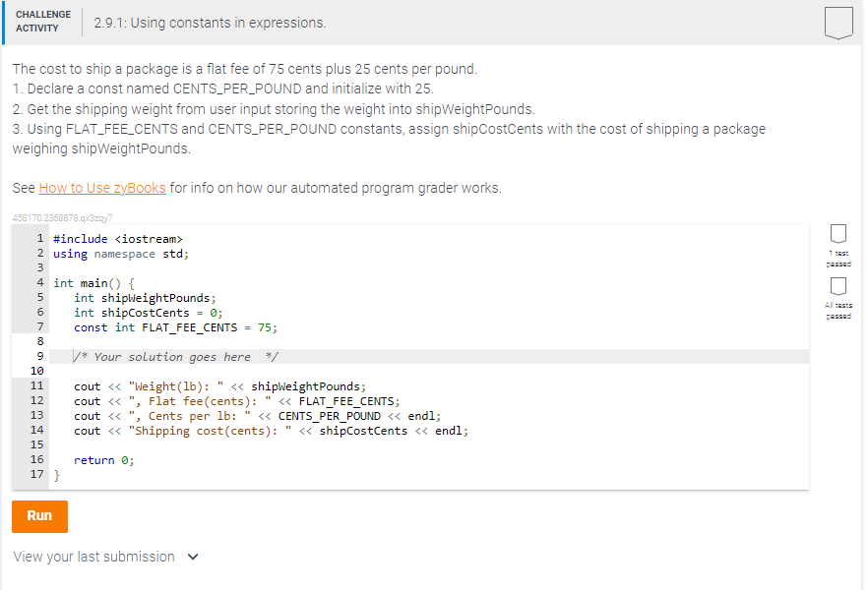Click the 'return 0;' line

tap(104, 460)
